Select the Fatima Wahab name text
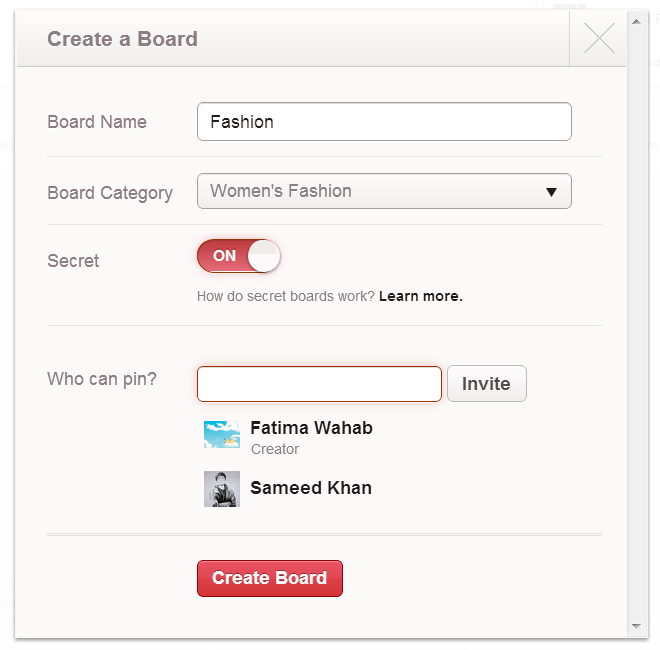Image resolution: width=660 pixels, height=650 pixels. [311, 428]
